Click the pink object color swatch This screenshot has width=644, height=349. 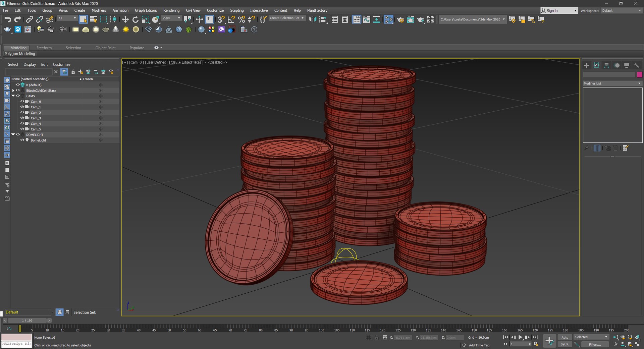[639, 74]
